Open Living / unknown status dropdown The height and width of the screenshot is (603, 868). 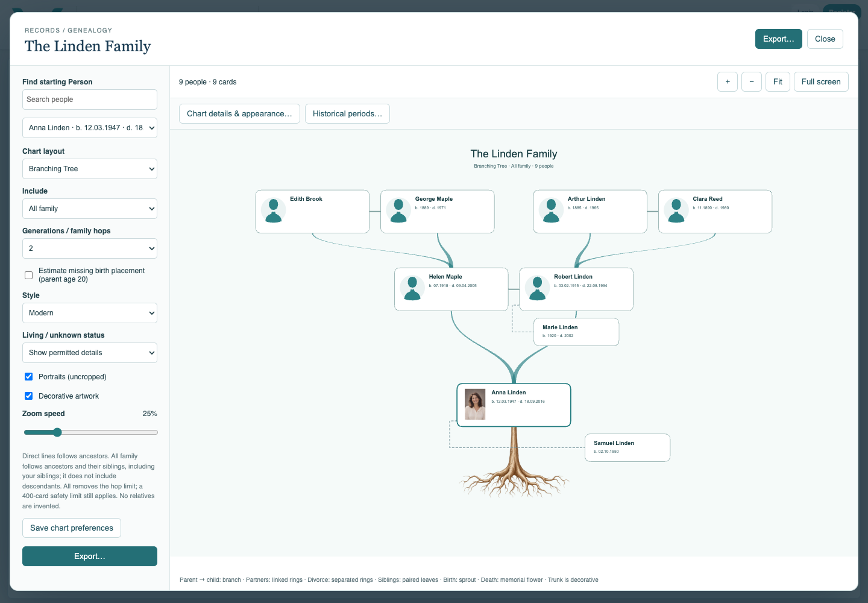pos(90,353)
